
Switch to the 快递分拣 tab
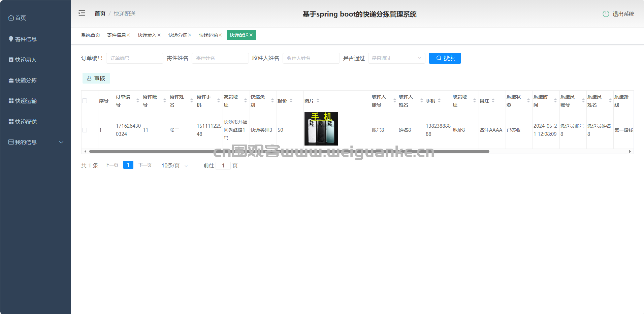178,35
